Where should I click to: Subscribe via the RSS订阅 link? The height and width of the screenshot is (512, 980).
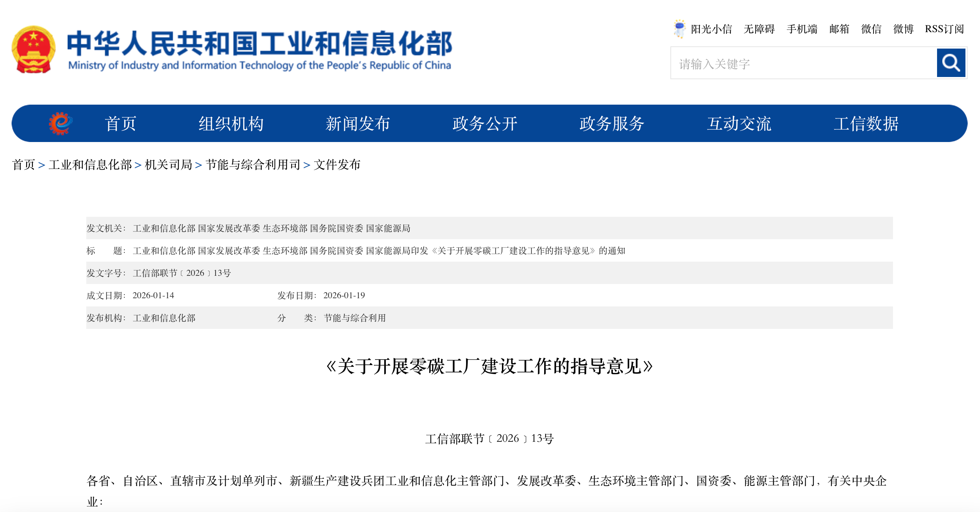(944, 29)
